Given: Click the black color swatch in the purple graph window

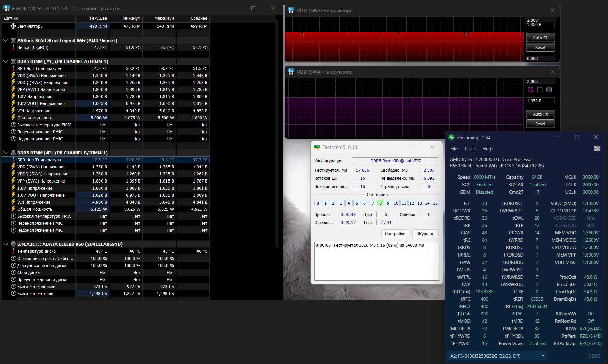Looking at the screenshot, I should click(x=540, y=90).
